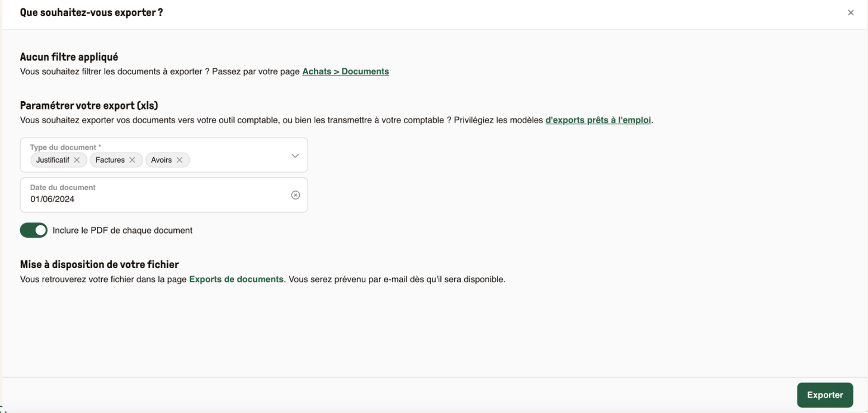Delete the Avoirs tag from selection

(179, 160)
